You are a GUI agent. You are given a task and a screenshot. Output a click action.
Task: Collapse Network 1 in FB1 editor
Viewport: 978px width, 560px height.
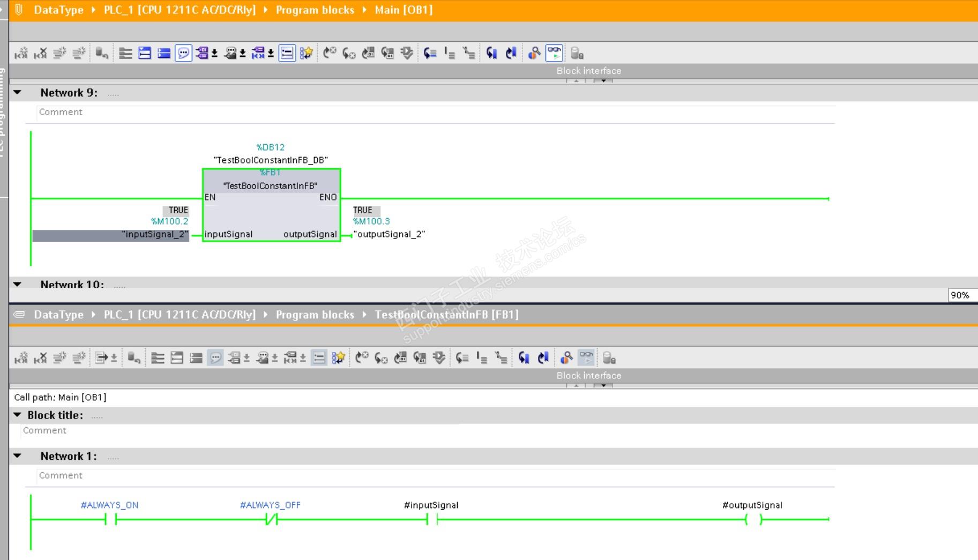point(18,456)
